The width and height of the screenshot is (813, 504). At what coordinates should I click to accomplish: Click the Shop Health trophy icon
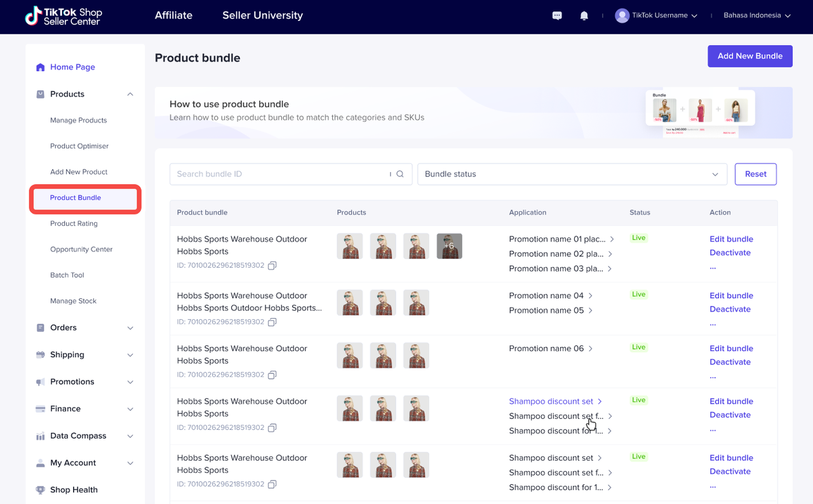point(41,490)
